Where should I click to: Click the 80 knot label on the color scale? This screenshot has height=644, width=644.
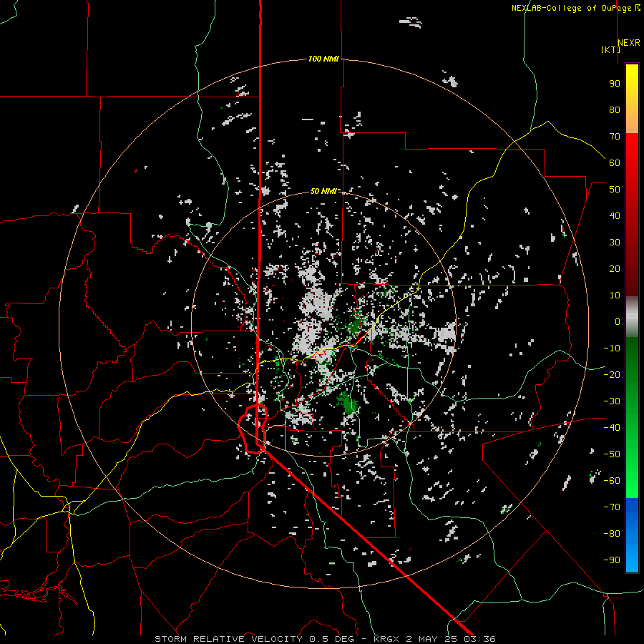615,110
